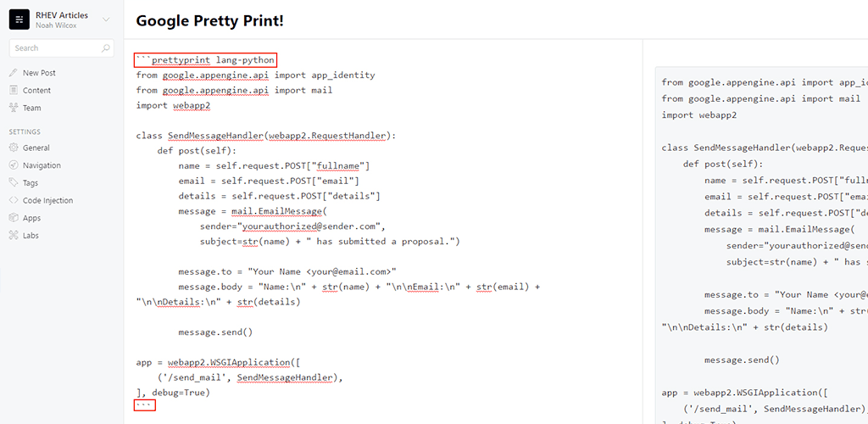Image resolution: width=868 pixels, height=424 pixels.
Task: Open General settings gear icon
Action: coord(14,148)
